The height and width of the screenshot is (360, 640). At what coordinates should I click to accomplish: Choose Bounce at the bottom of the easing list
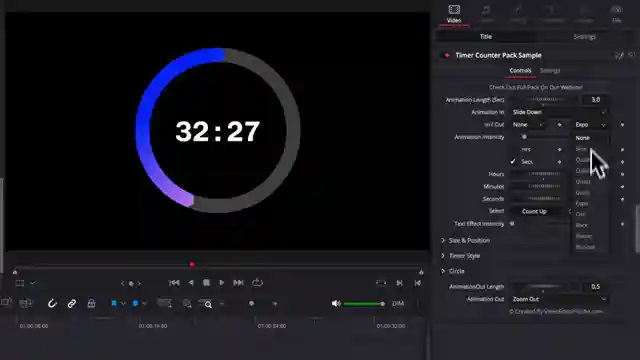tap(585, 247)
